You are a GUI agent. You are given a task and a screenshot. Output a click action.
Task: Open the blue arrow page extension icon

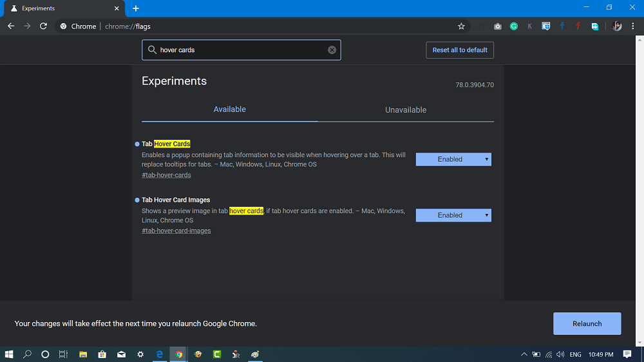[594, 26]
